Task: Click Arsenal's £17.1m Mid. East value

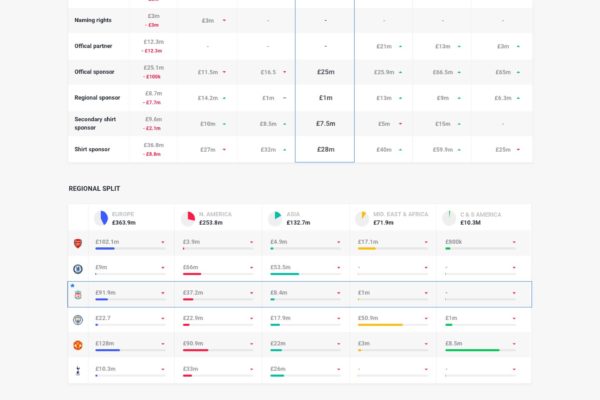Action: (368, 242)
